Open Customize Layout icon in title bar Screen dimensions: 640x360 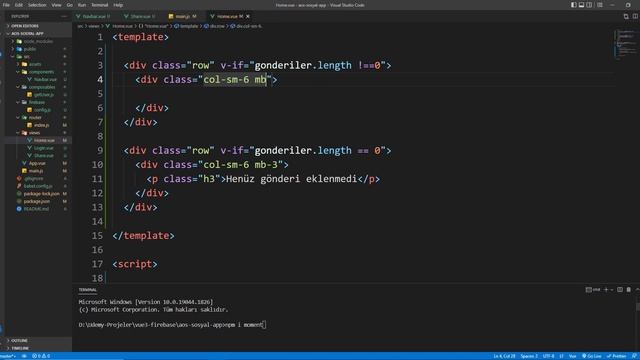pos(600,5)
